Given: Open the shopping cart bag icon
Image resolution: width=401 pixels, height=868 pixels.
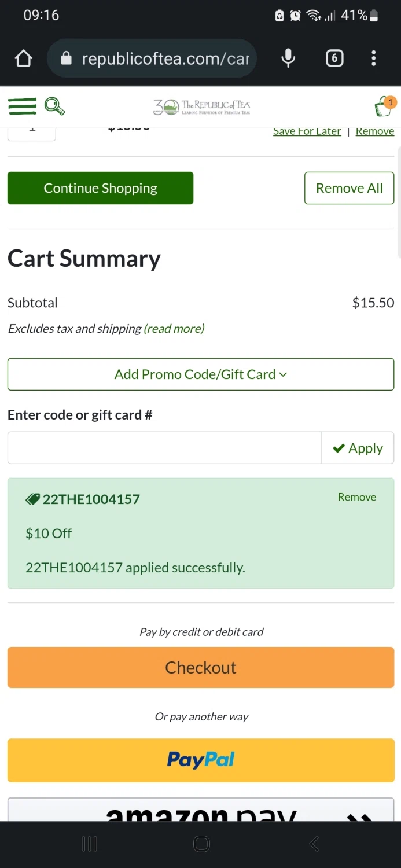Looking at the screenshot, I should pos(384,106).
